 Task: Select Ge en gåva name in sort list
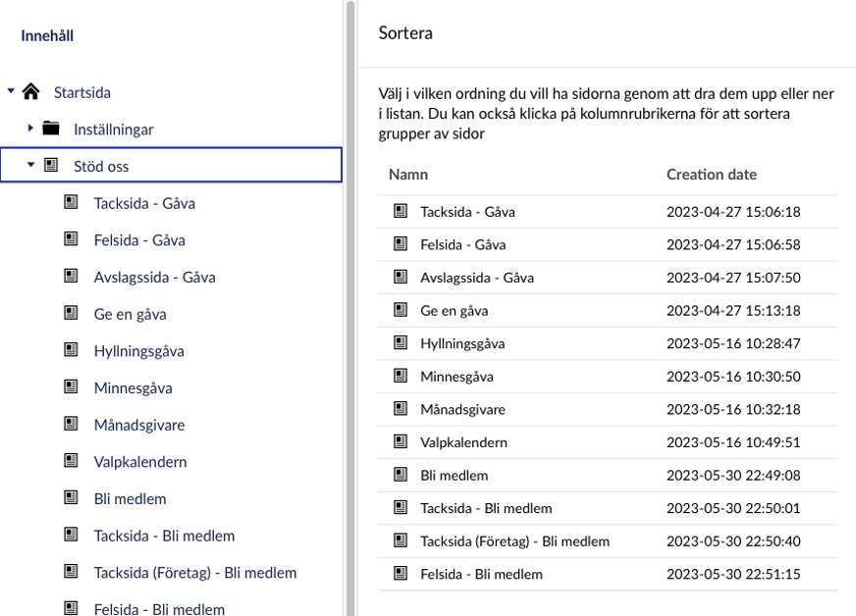click(x=455, y=311)
